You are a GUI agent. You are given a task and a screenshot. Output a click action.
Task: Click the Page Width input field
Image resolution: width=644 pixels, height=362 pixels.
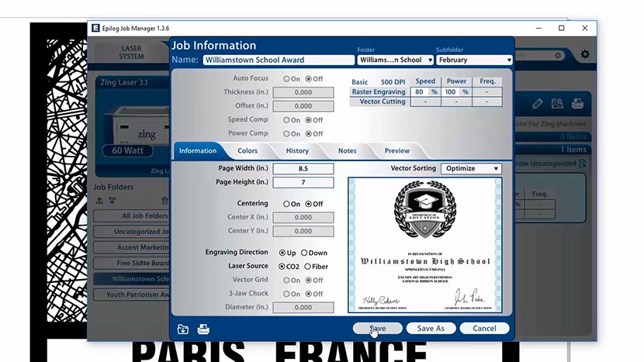tap(303, 168)
